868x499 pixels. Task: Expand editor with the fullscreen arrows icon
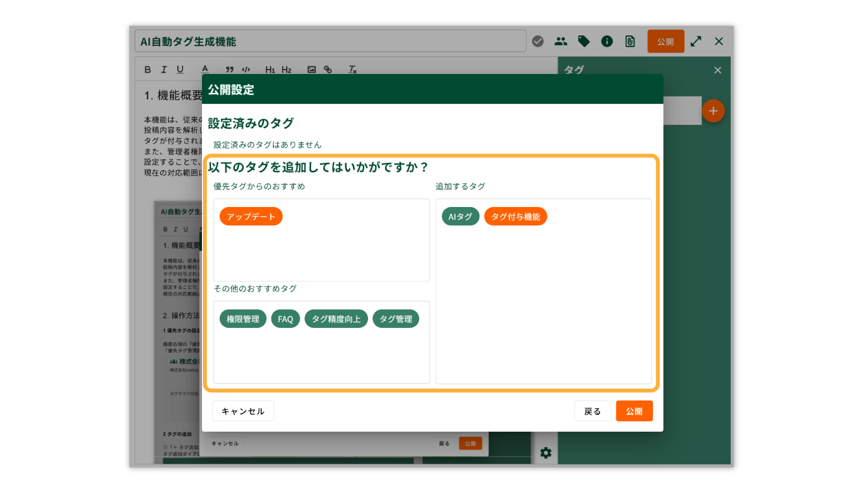pyautogui.click(x=696, y=41)
